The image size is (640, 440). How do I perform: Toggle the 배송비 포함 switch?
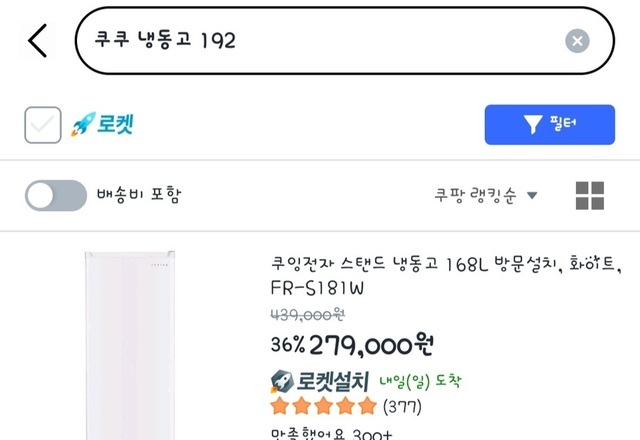point(56,195)
